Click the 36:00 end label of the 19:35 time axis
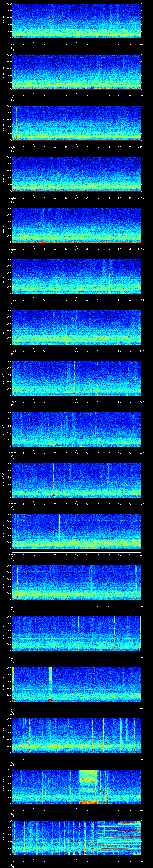The image size is (153, 868). coord(141,861)
